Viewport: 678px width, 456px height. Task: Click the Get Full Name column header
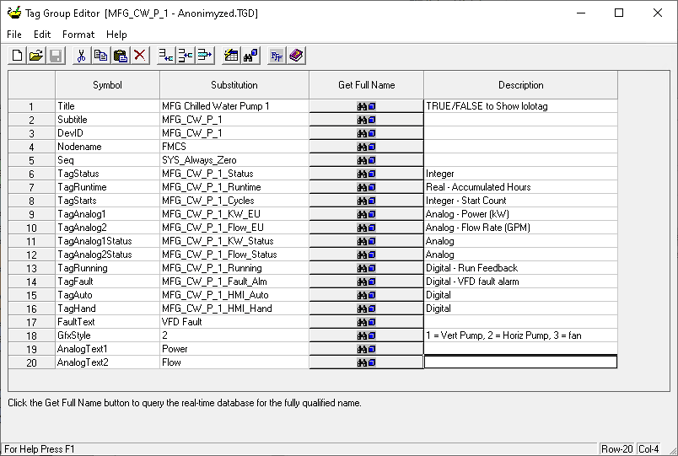point(366,85)
